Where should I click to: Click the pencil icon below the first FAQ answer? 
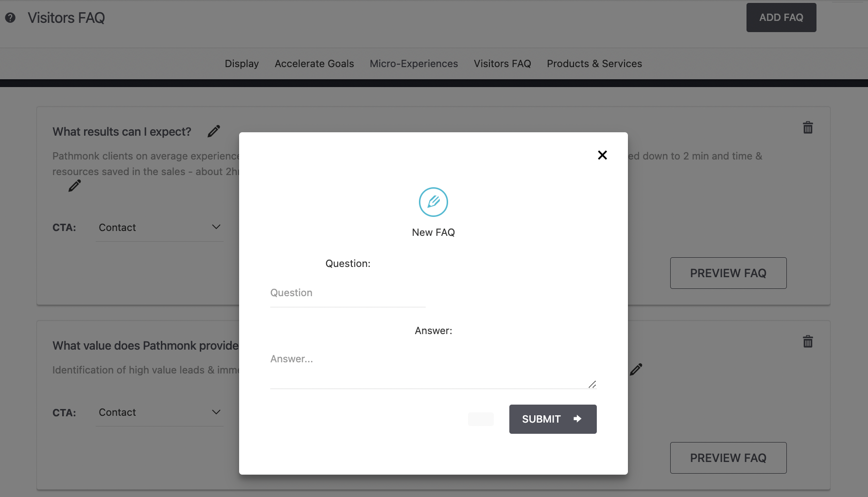[x=74, y=185]
